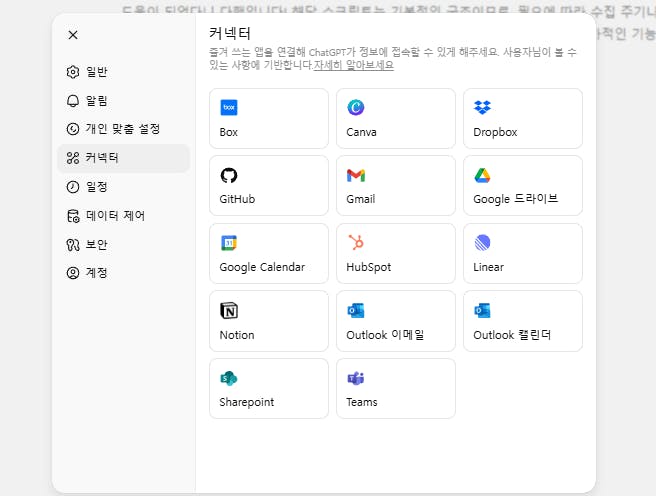Click the Outlook 캘린더 icon
Image resolution: width=656 pixels, height=496 pixels.
coord(482,311)
